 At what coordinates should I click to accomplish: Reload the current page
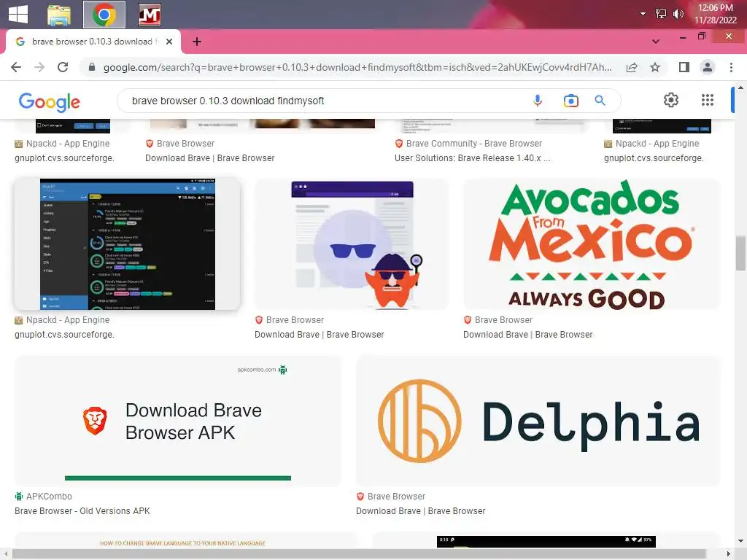pyautogui.click(x=63, y=67)
